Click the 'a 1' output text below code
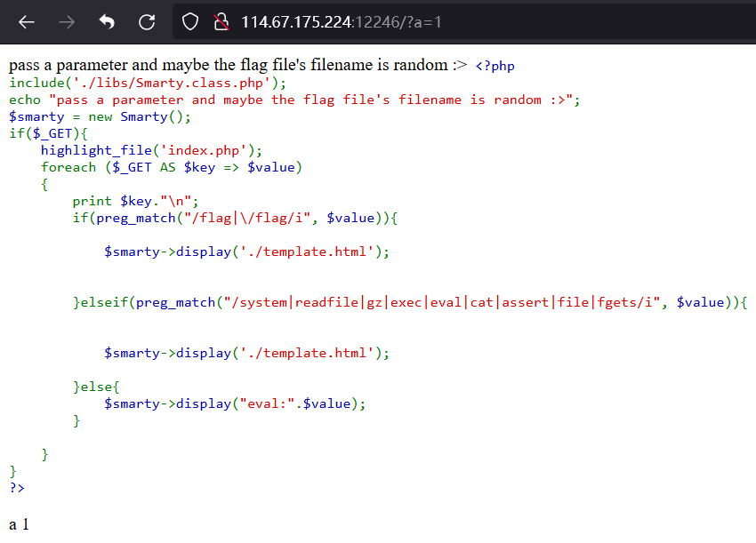 (x=18, y=524)
